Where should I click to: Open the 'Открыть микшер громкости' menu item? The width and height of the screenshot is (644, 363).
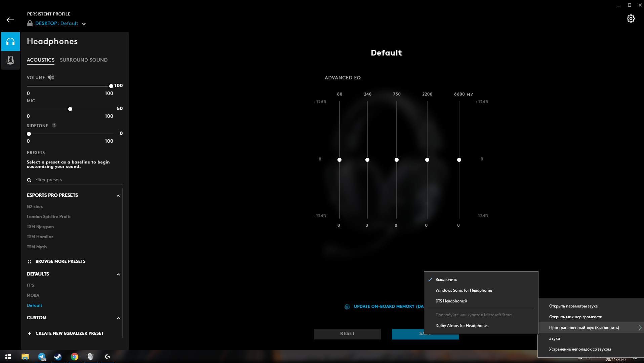click(x=575, y=317)
